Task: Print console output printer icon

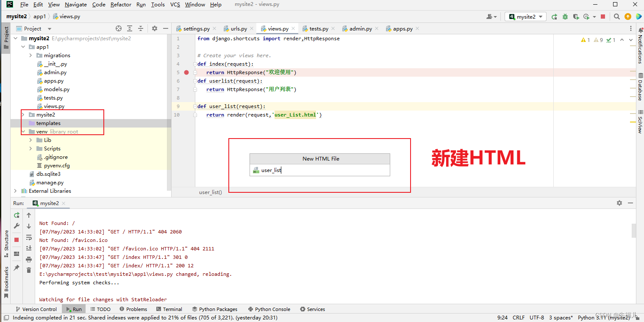Action: coord(29,259)
